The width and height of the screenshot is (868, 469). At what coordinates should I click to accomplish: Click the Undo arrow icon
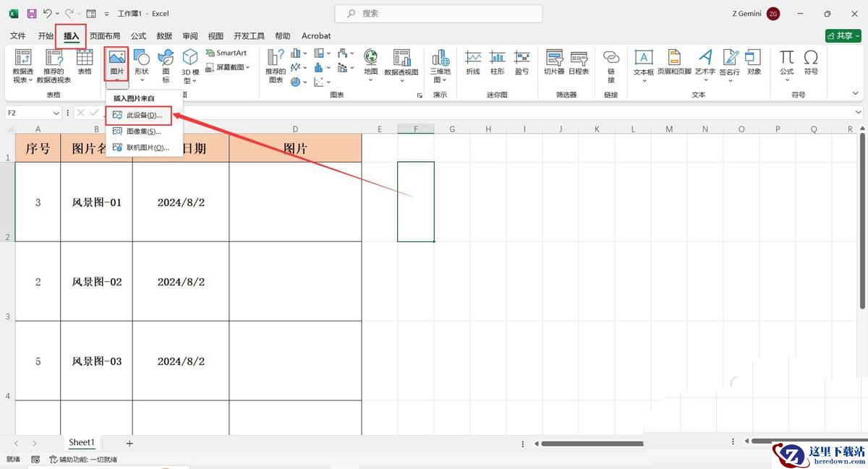tap(47, 13)
